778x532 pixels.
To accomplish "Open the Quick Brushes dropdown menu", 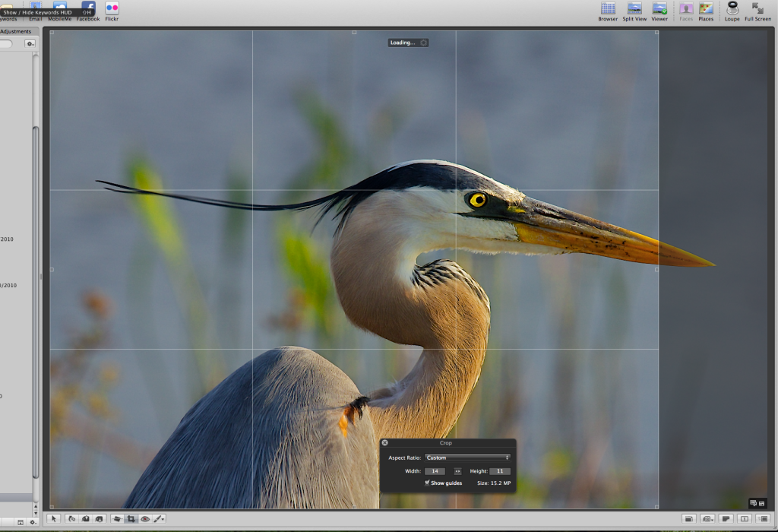I will coord(159,519).
